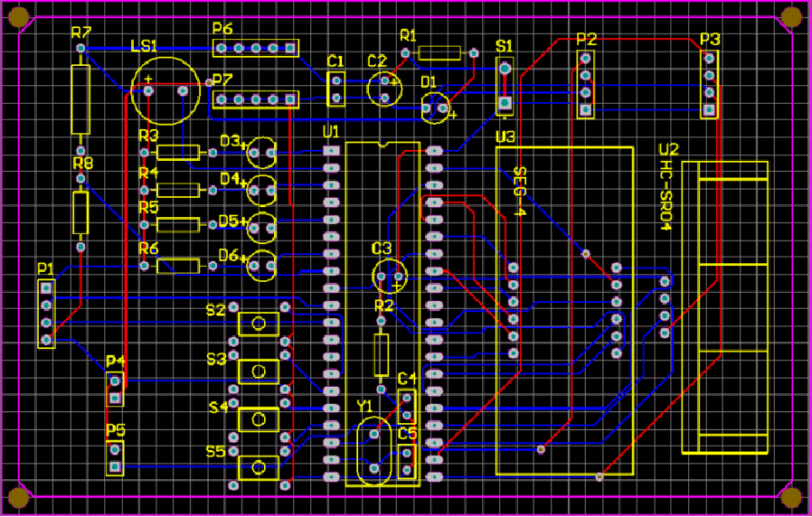Click the D6 LED circular footprint
Screen dimensions: 812x517
262,266
